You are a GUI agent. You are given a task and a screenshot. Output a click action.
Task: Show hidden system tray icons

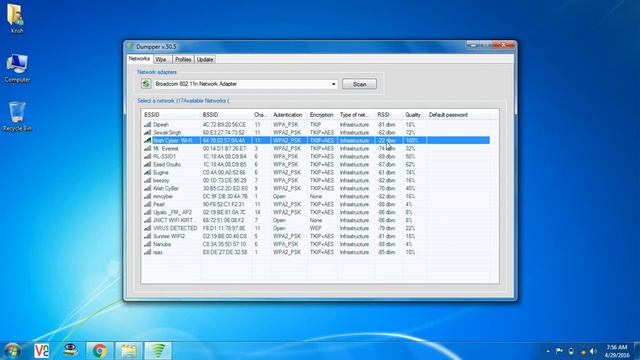(547, 351)
